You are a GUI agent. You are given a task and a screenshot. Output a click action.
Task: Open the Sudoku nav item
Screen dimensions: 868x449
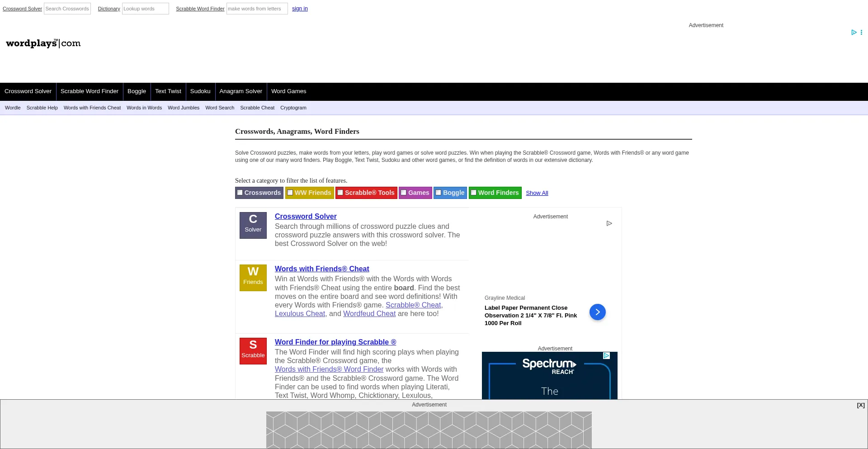pos(200,91)
